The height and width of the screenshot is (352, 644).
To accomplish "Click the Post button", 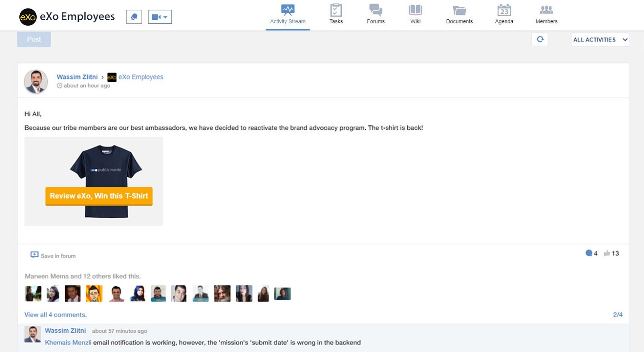I will click(34, 39).
